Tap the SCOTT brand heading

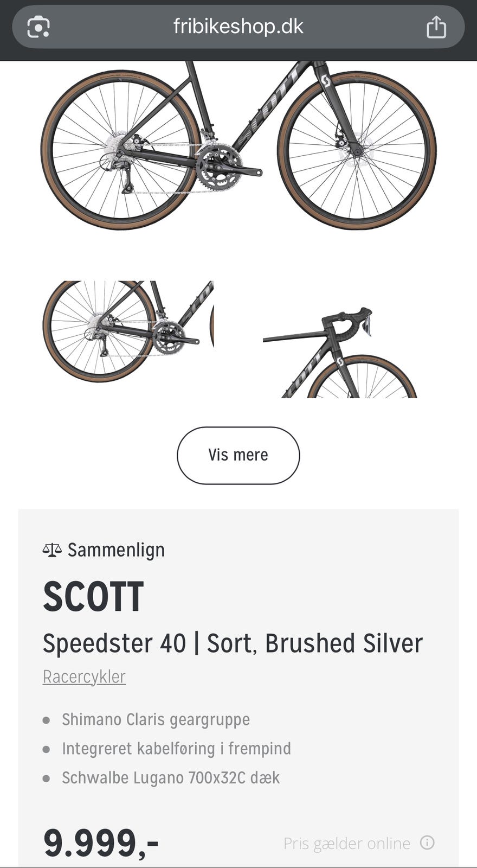pos(93,597)
